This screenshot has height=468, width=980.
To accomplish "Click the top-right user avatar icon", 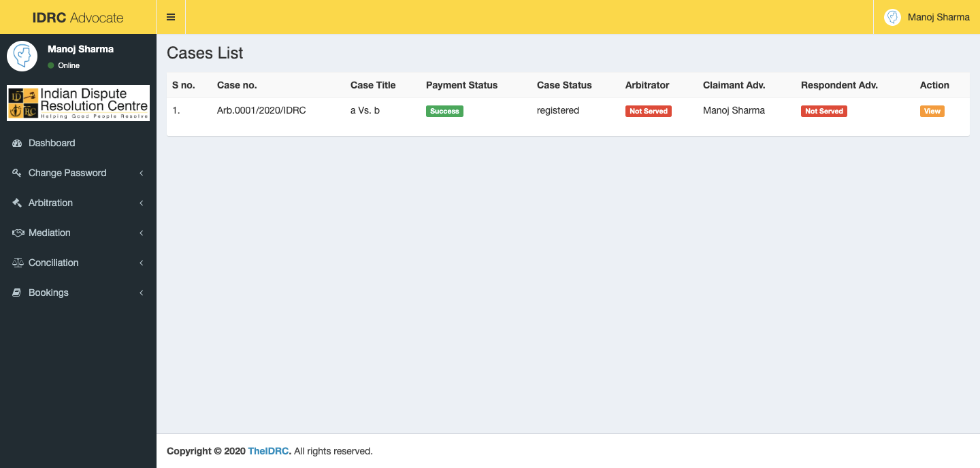I will pyautogui.click(x=892, y=18).
